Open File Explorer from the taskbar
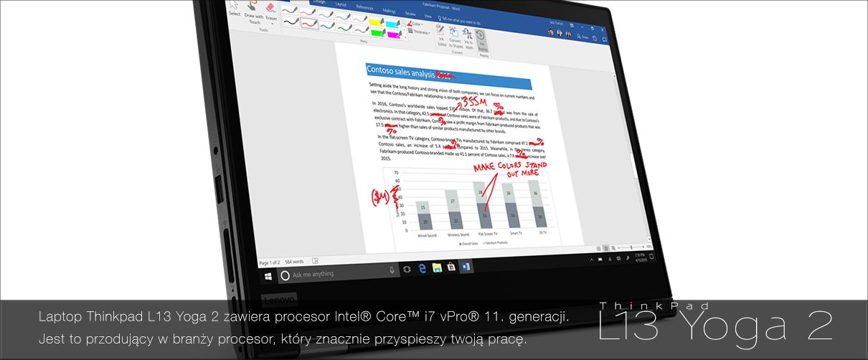This screenshot has height=360, width=868. (437, 267)
